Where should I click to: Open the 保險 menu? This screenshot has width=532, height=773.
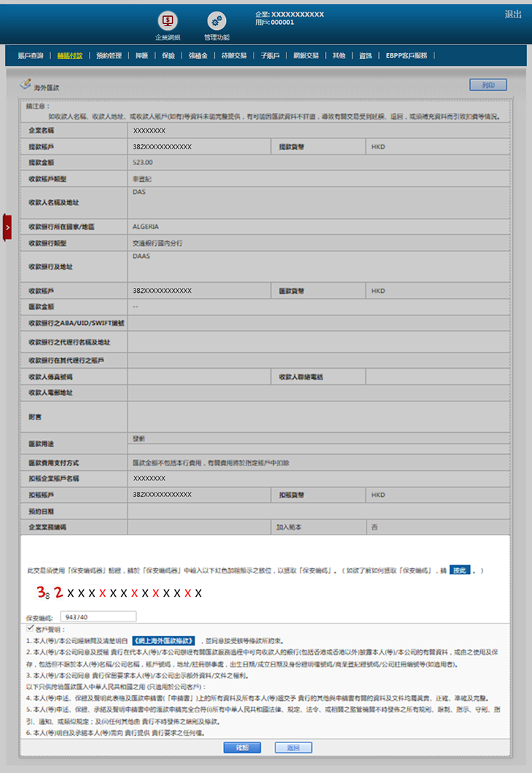pos(168,55)
